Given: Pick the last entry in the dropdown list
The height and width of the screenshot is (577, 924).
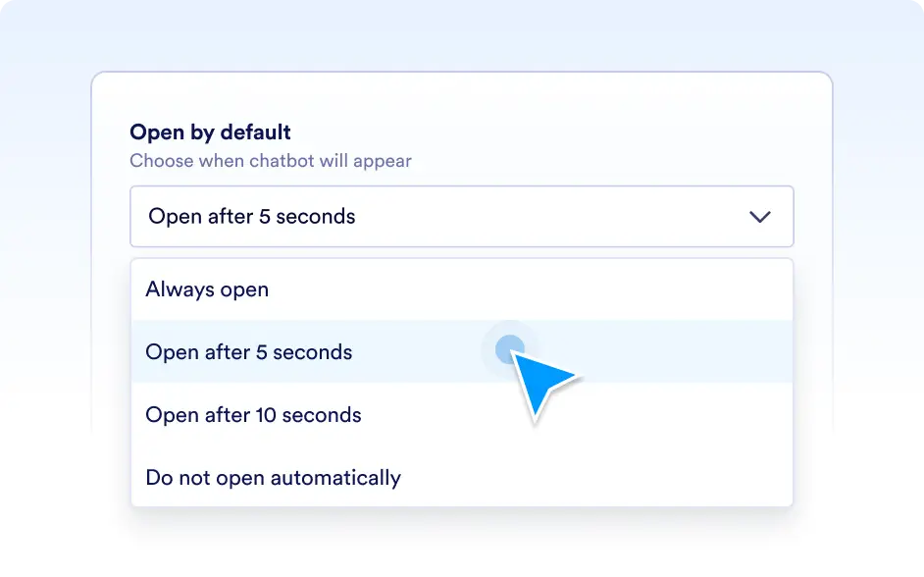Looking at the screenshot, I should [461, 477].
